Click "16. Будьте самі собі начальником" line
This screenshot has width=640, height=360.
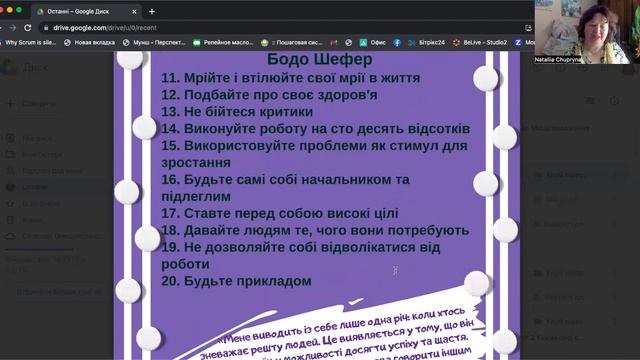[285, 180]
